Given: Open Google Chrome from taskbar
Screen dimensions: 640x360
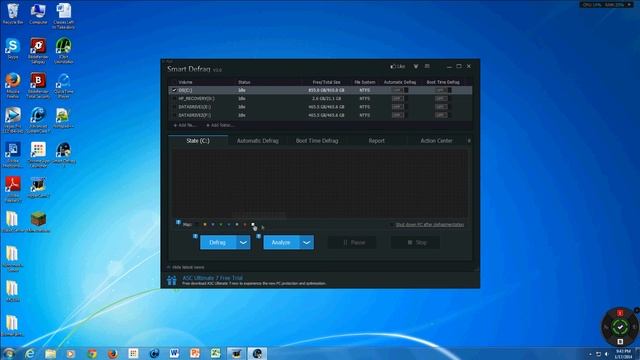Looking at the screenshot, I should pos(92,353).
